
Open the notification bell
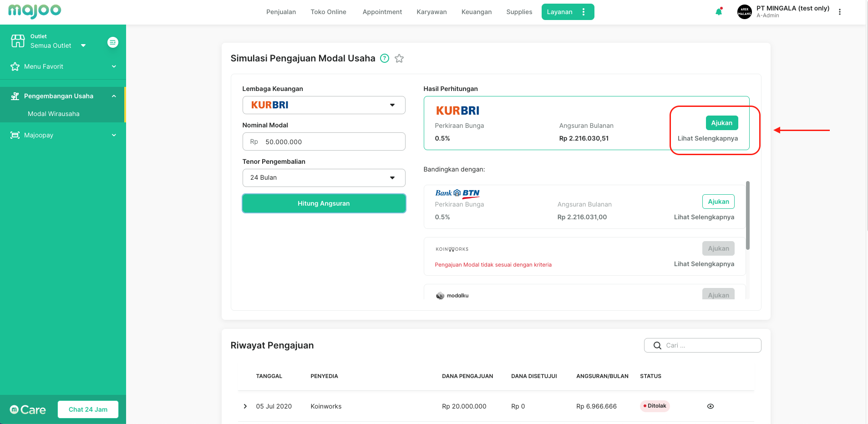point(719,12)
